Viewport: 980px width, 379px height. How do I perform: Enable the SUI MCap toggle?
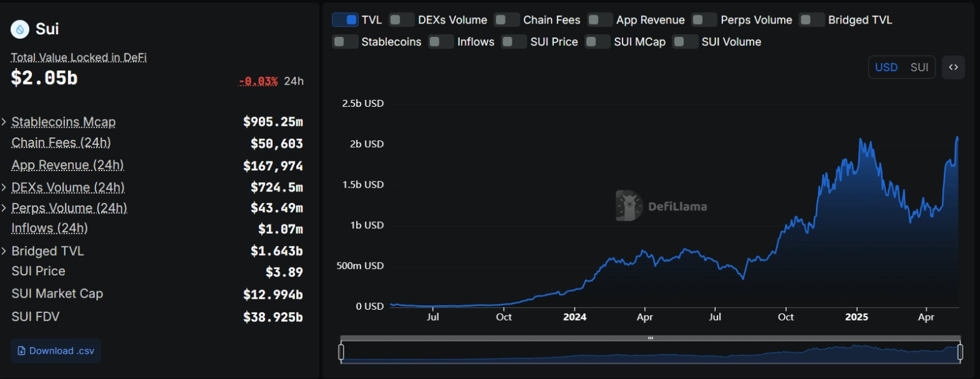pos(598,42)
